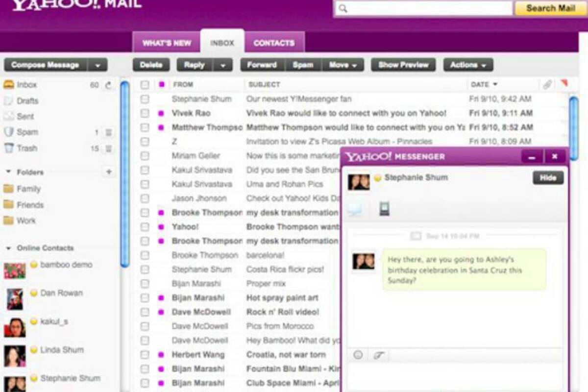Check the Vivek Rao message checkbox

pyautogui.click(x=145, y=113)
